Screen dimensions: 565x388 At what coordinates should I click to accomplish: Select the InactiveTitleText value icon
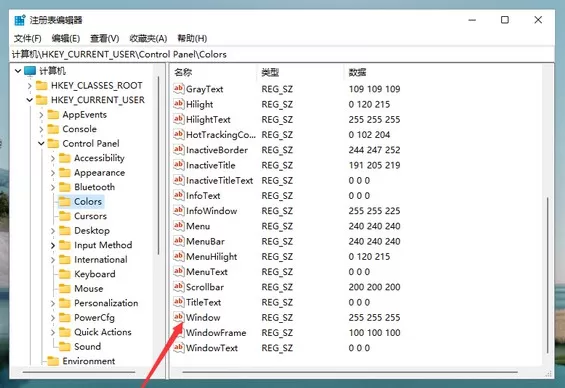tap(178, 180)
